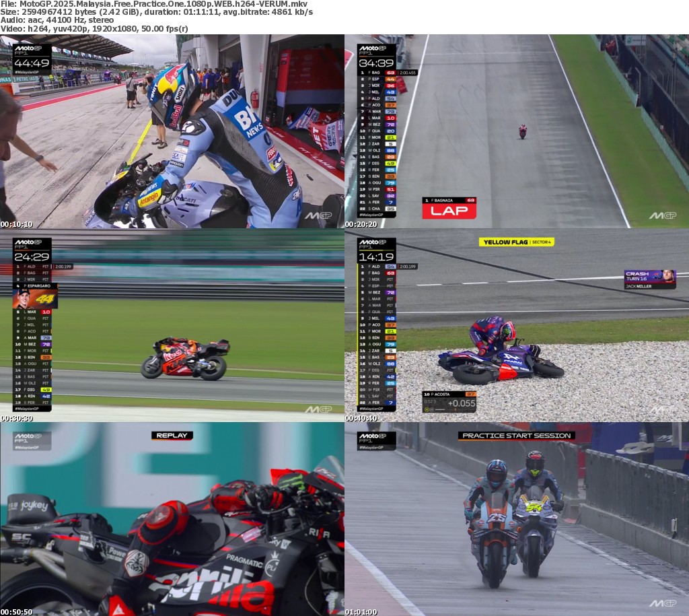This screenshot has width=689, height=616.
Task: Click the Espargaro 44 rider card
Action: [x=35, y=297]
